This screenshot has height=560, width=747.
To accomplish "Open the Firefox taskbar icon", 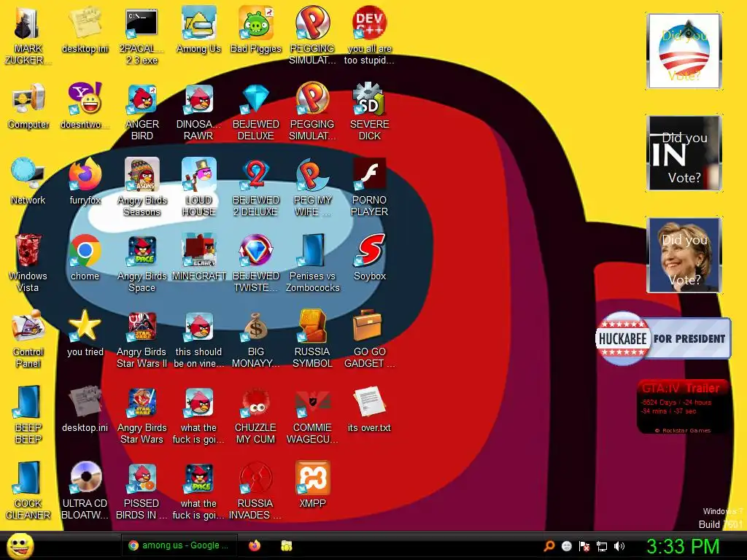I will [x=255, y=545].
